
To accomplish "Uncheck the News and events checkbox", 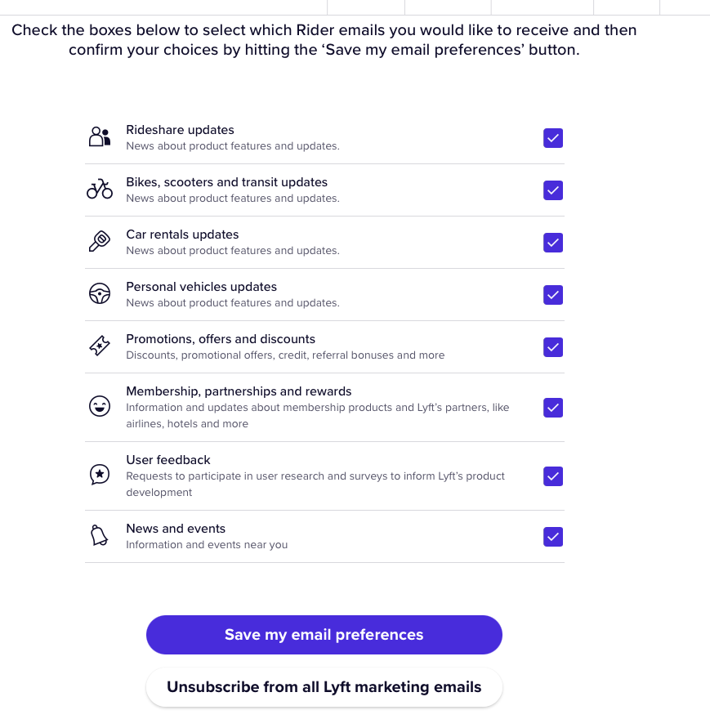I will tap(553, 537).
